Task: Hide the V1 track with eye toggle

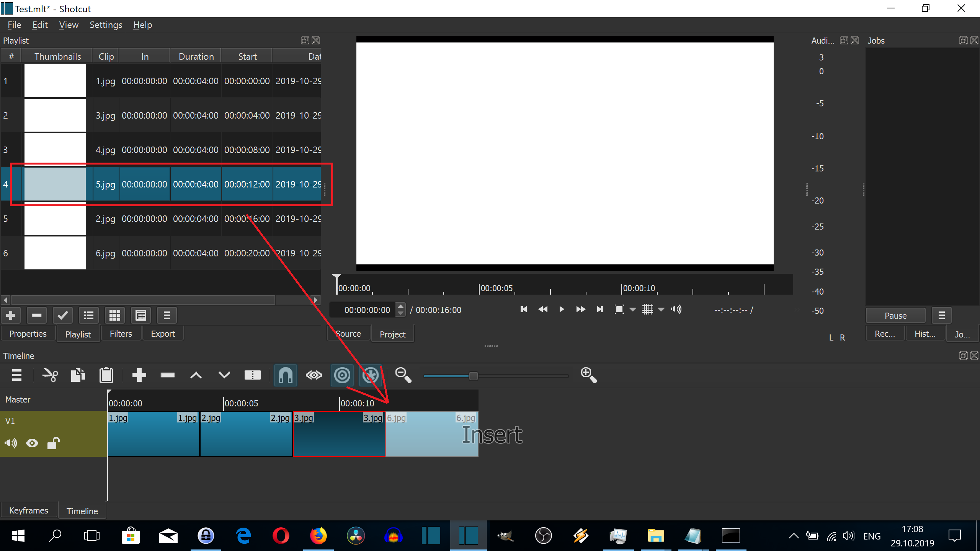Action: [x=32, y=443]
